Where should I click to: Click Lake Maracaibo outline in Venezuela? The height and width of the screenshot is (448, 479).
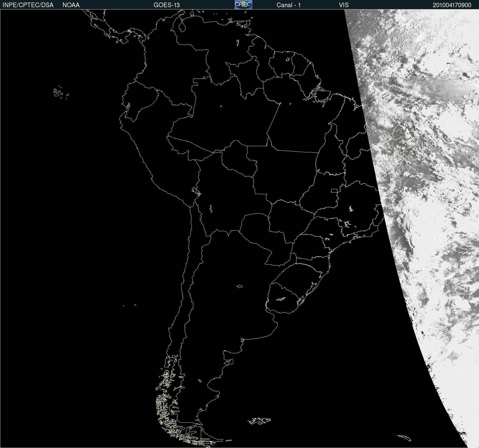click(x=182, y=26)
